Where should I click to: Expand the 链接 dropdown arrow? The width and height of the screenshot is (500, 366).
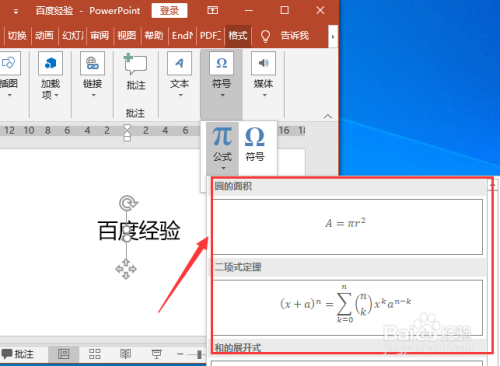pos(93,96)
